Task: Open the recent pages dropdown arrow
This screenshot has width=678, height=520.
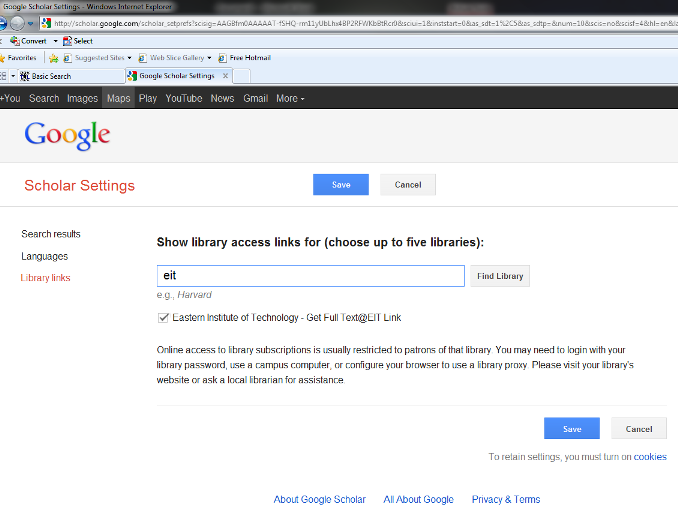Action: 30,24
